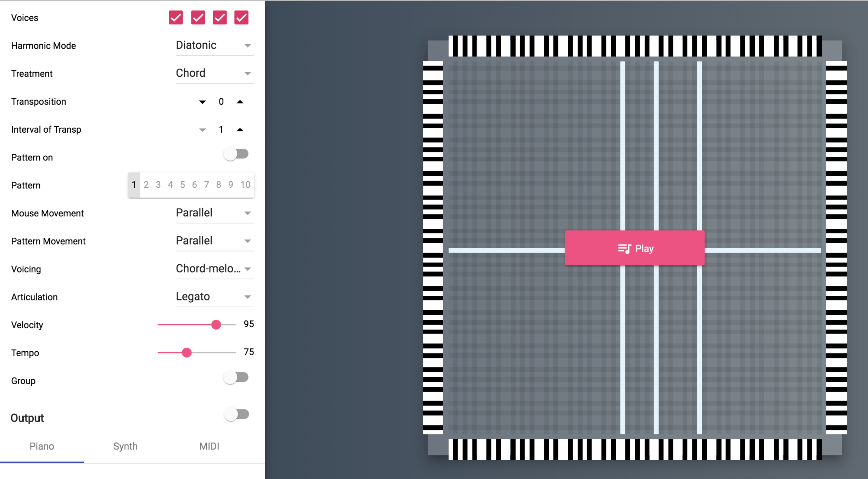Increase Interval of Transp value

click(x=240, y=130)
